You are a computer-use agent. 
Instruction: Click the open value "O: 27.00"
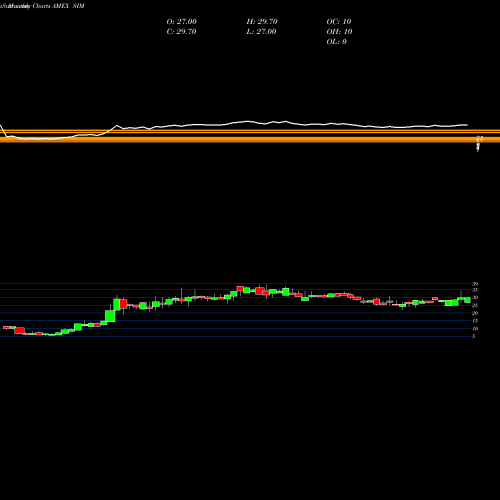click(181, 22)
